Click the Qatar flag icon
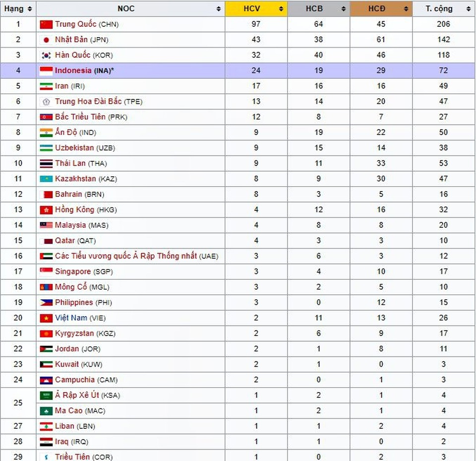This screenshot has width=476, height=461. click(46, 241)
